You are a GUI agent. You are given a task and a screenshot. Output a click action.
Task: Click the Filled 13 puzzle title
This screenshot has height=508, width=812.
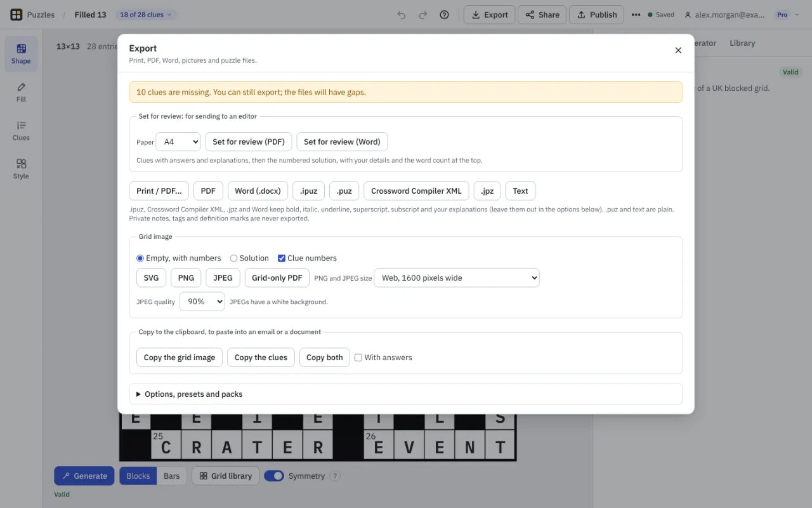[x=90, y=15]
